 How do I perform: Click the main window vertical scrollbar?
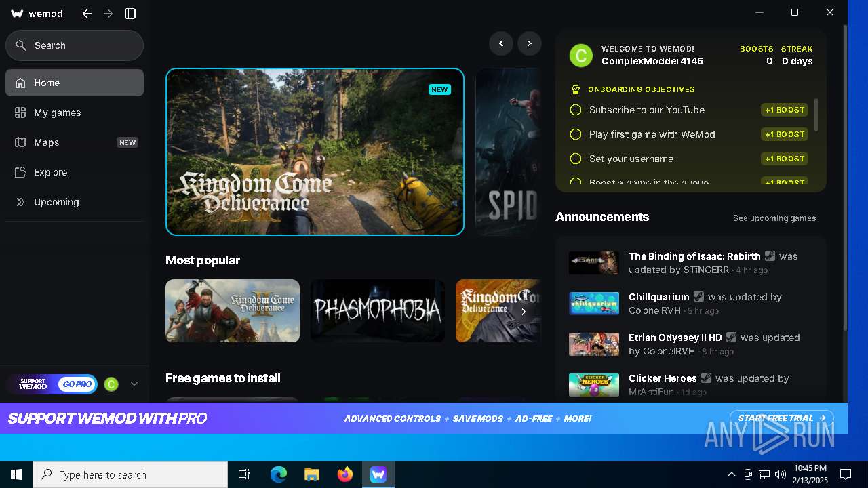(x=845, y=178)
